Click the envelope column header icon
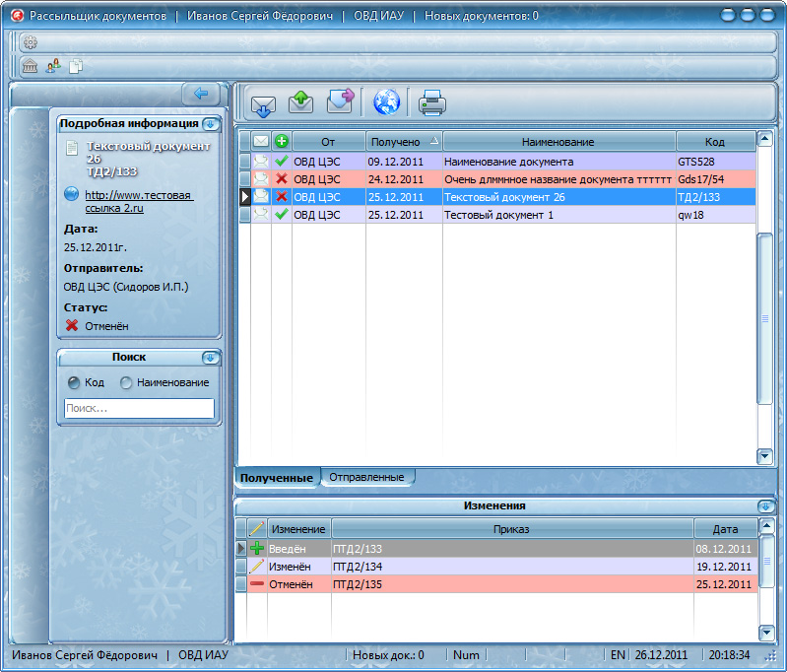 point(260,142)
